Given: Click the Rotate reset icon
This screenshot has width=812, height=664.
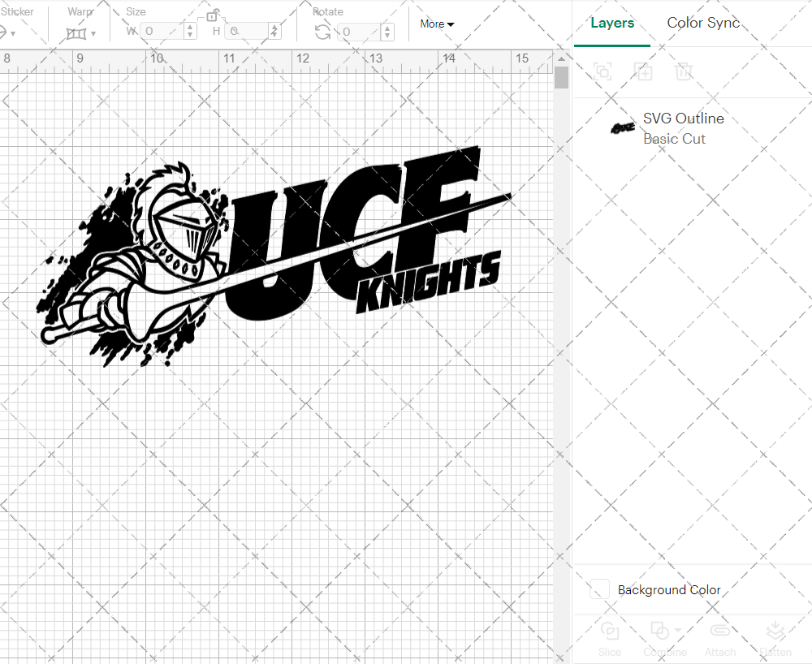Looking at the screenshot, I should (x=322, y=30).
